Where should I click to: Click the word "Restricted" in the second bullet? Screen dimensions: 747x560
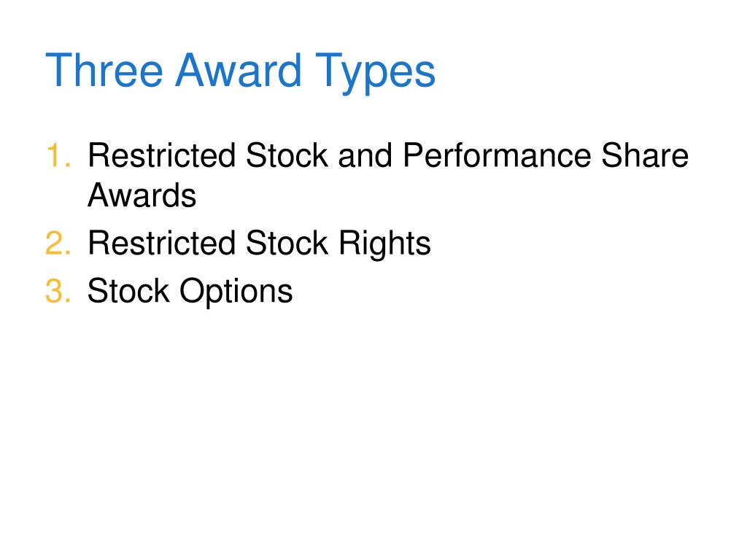click(x=162, y=243)
